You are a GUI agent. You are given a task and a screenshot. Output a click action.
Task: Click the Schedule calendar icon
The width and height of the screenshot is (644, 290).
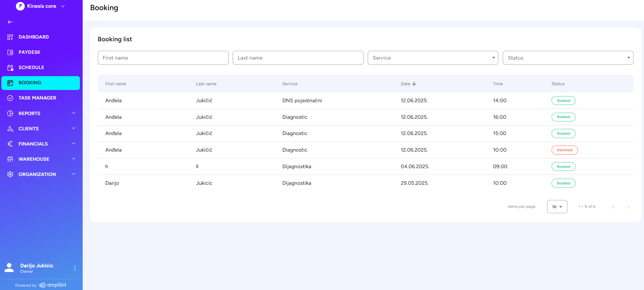click(10, 68)
